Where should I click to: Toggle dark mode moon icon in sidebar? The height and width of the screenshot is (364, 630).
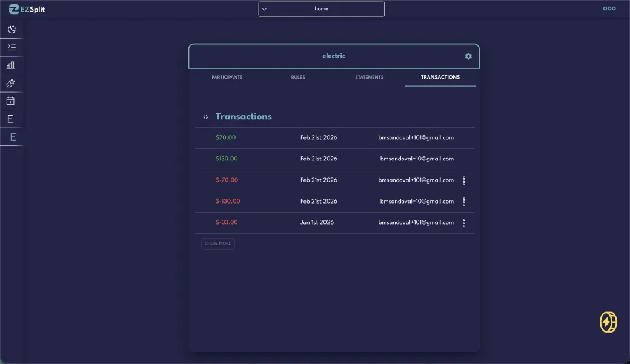click(x=12, y=29)
